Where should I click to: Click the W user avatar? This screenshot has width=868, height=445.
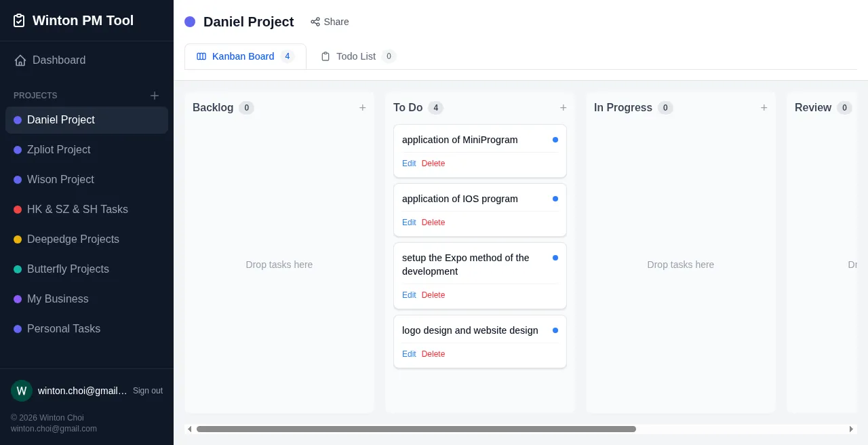tap(22, 391)
